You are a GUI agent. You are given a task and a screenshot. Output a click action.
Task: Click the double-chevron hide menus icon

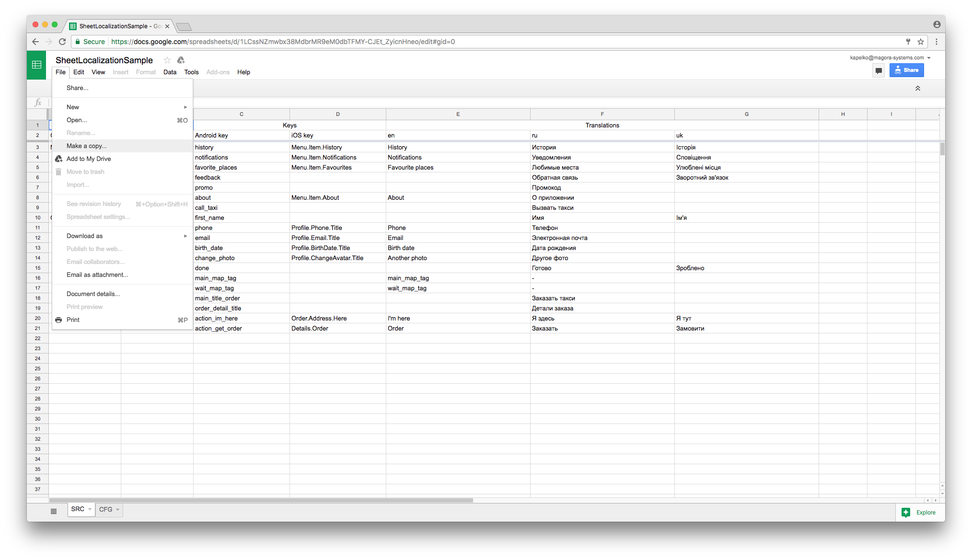[x=917, y=88]
